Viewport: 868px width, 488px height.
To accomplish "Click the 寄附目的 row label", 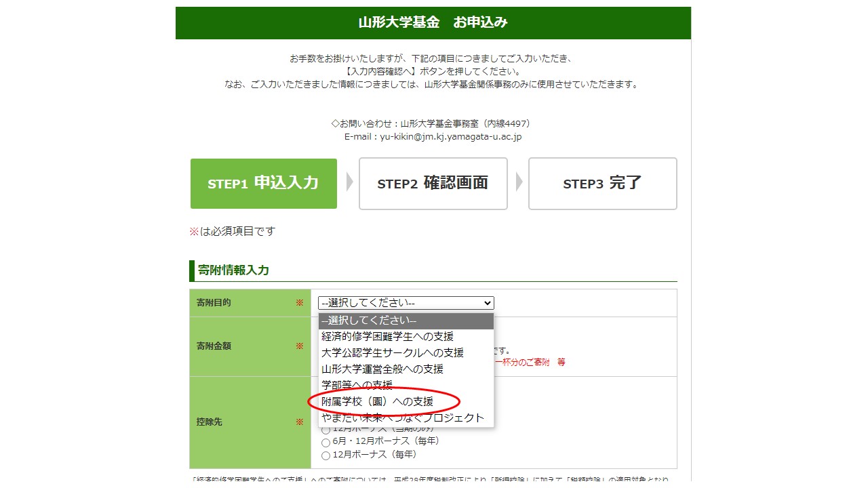I will (x=214, y=302).
